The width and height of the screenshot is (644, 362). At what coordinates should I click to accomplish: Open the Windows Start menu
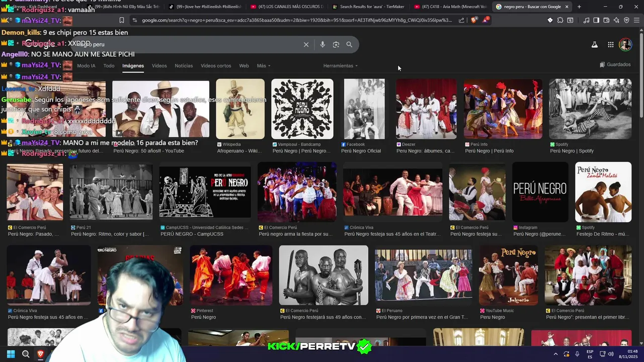(x=11, y=354)
